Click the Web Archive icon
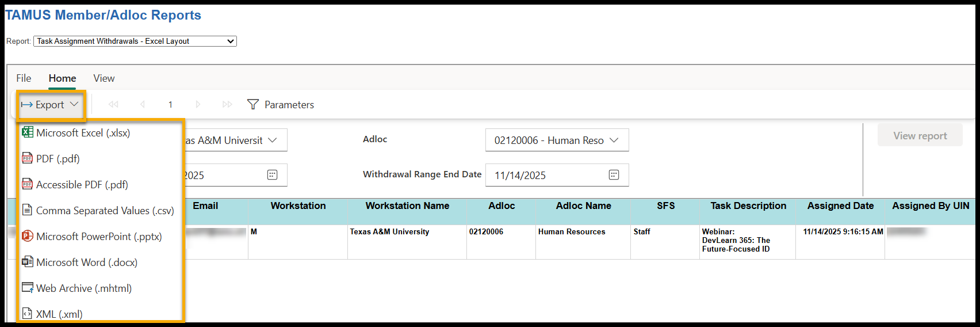The image size is (980, 327). pyautogui.click(x=27, y=288)
